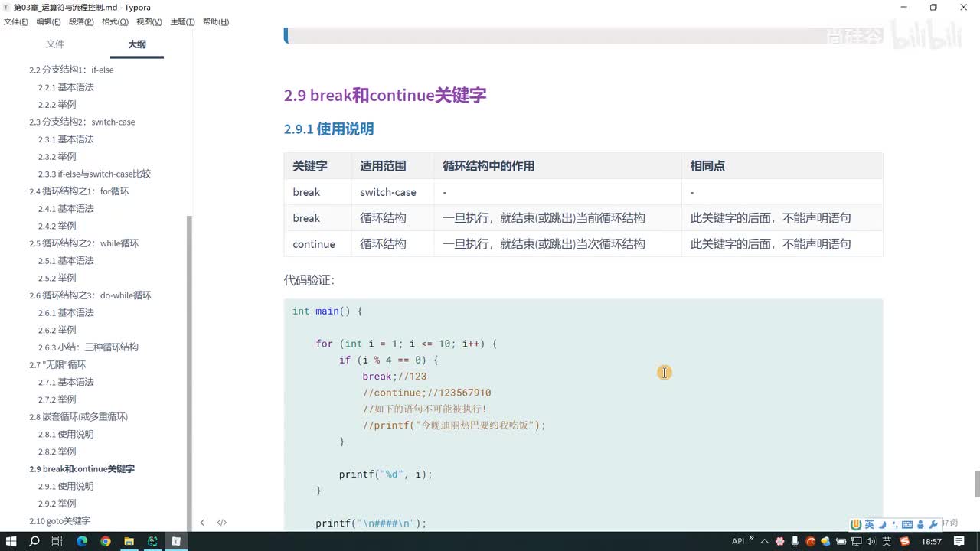Launch Google Chrome from the taskbar

click(106, 541)
